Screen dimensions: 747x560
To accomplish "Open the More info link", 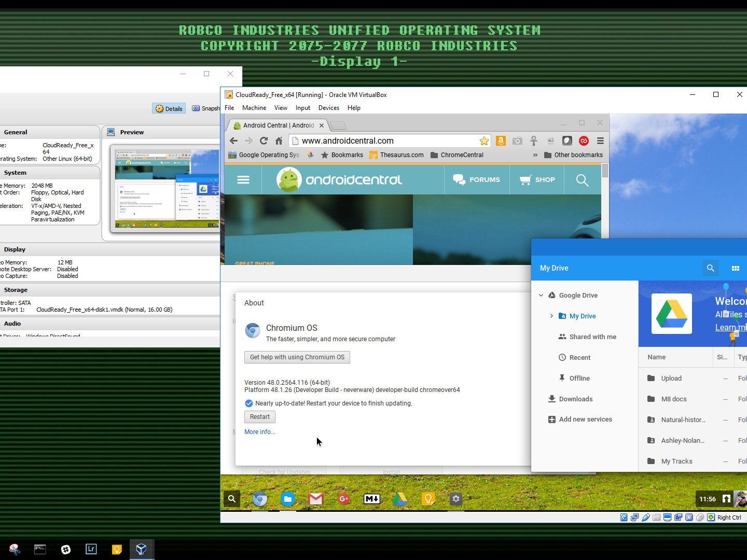I will (259, 432).
